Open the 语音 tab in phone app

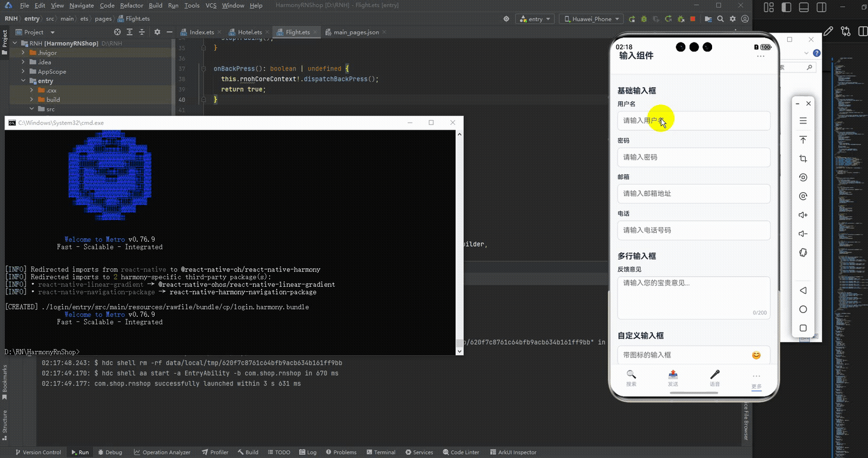(x=715, y=378)
